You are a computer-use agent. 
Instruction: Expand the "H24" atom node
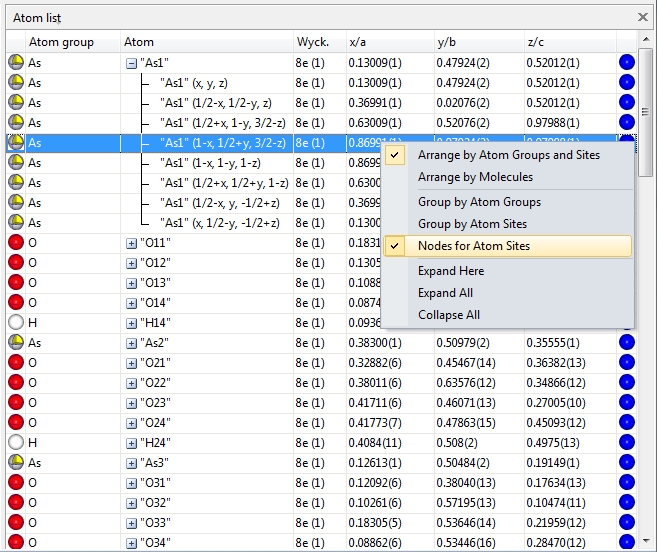click(x=131, y=443)
